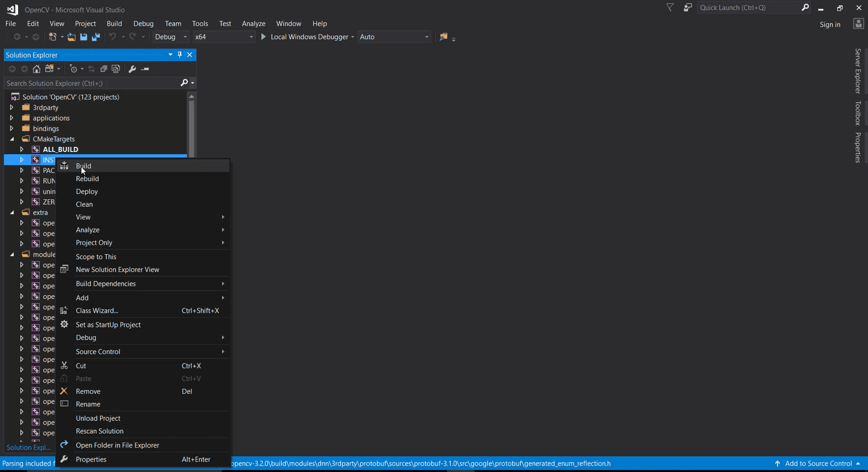
Task: Open Properties via the wrench icon in Solution Explorer
Action: click(131, 69)
